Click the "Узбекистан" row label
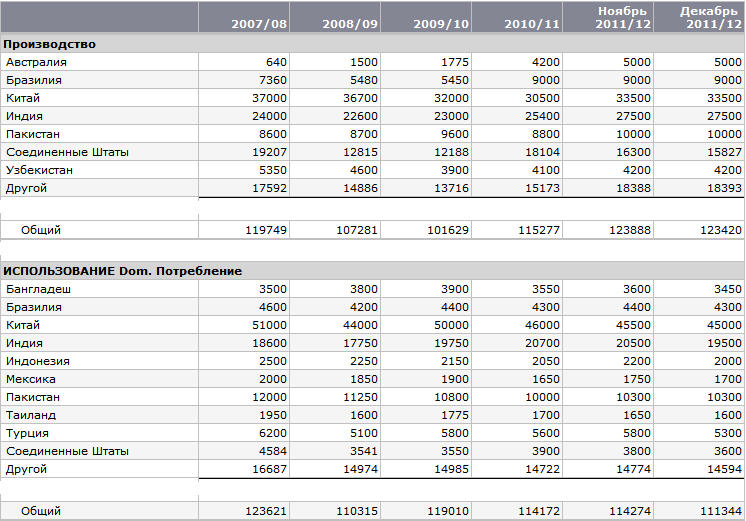 (x=39, y=170)
